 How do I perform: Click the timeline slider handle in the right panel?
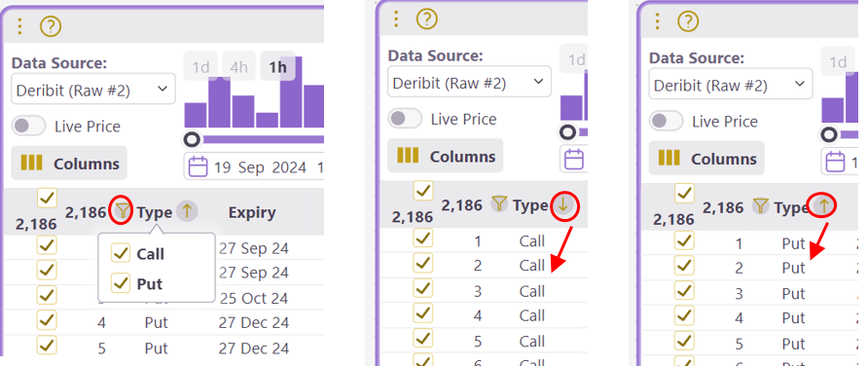tap(829, 134)
